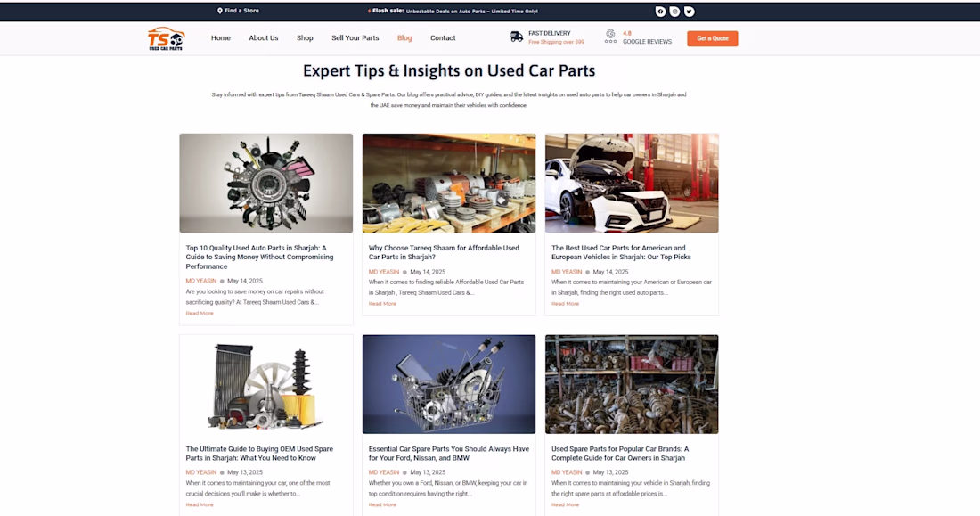The image size is (980, 516).
Task: Click MD YEASIN author on OEM guide post
Action: (200, 472)
